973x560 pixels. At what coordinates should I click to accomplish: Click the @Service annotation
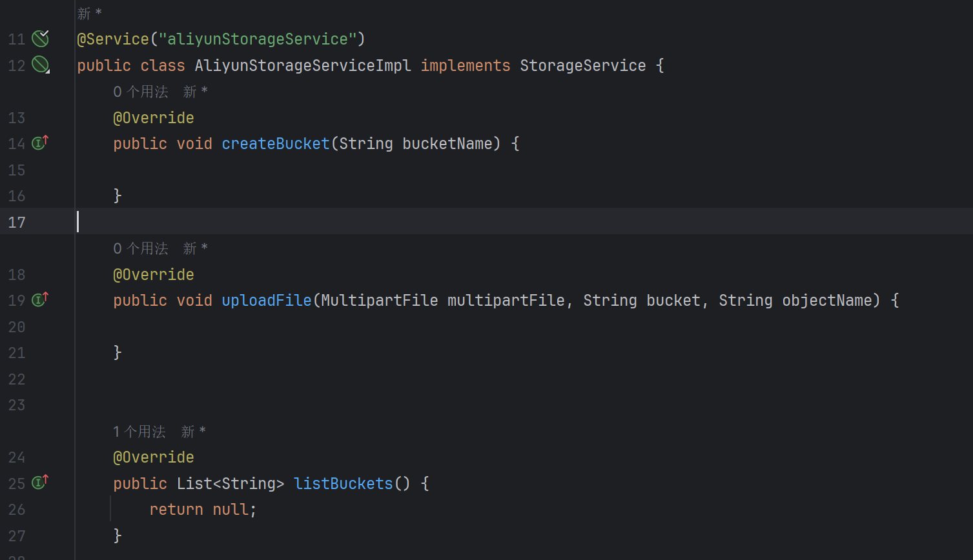point(114,39)
